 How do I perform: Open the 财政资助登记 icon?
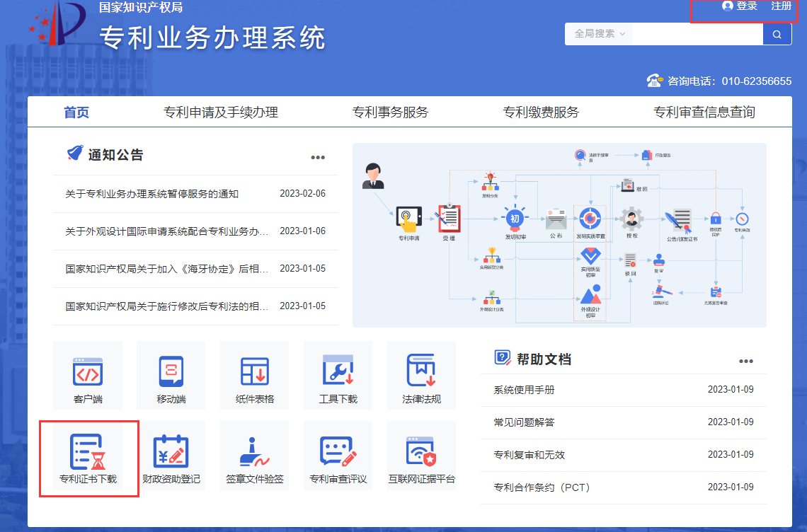tap(171, 457)
